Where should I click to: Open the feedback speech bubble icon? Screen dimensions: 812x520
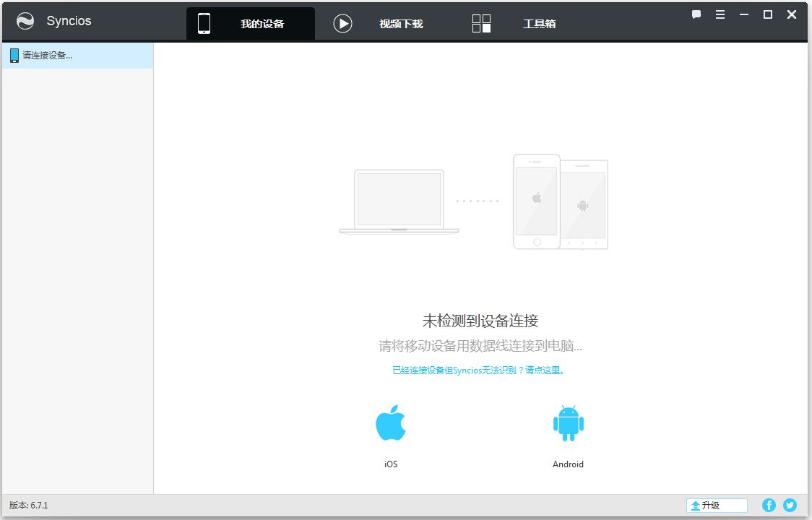(696, 14)
